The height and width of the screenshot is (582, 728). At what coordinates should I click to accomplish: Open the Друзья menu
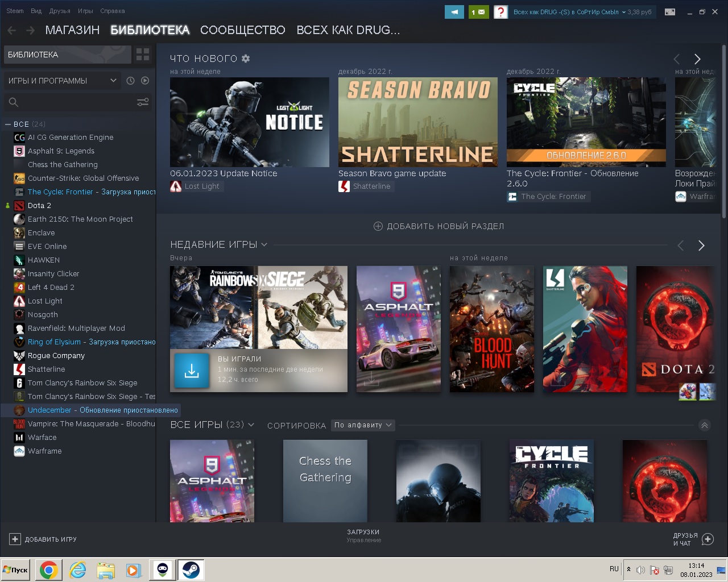point(60,11)
